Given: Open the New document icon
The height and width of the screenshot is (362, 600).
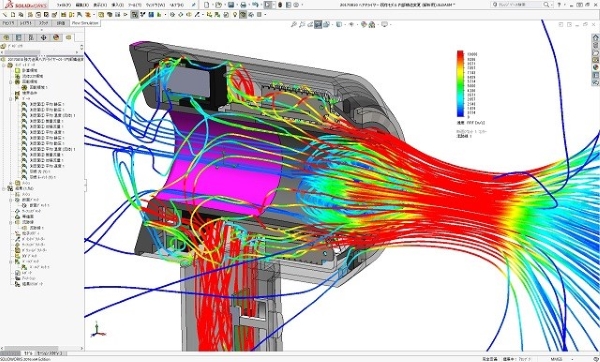Looking at the screenshot, I should pos(207,5).
